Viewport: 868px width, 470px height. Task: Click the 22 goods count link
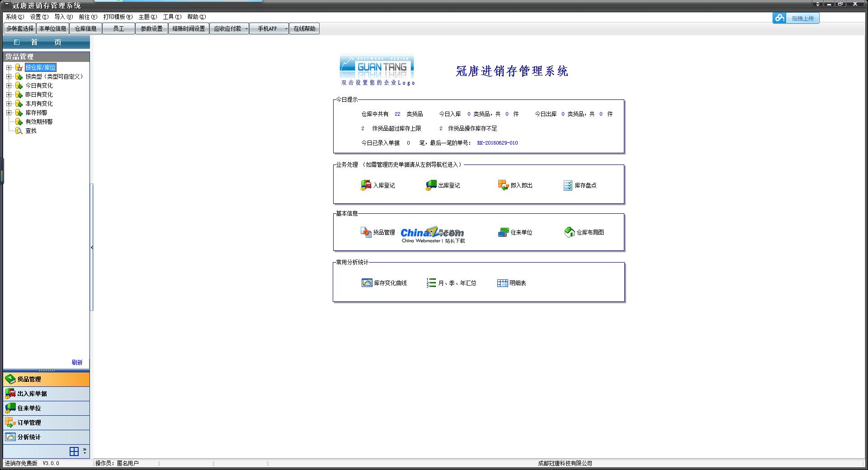(x=397, y=114)
